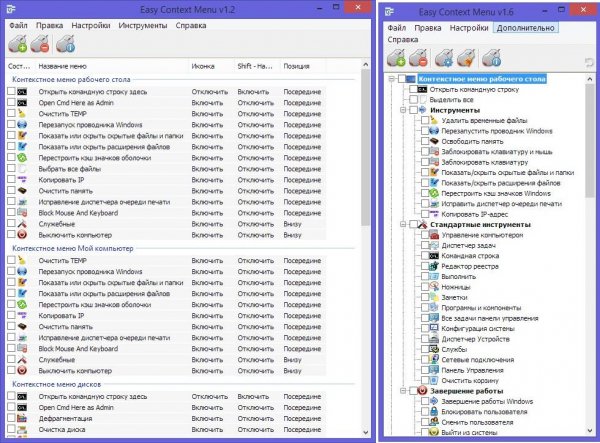The width and height of the screenshot is (600, 443).
Task: Tick Сменить пользователя checkbox in v1.6
Action: point(425,422)
